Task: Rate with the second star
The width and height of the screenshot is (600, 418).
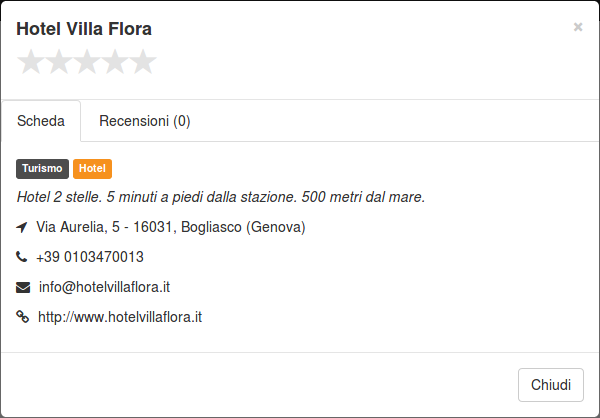Action: tap(59, 62)
